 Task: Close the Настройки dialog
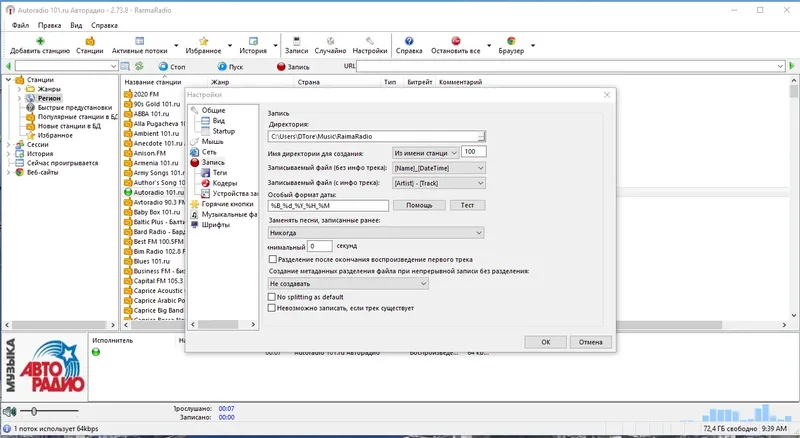tap(607, 95)
